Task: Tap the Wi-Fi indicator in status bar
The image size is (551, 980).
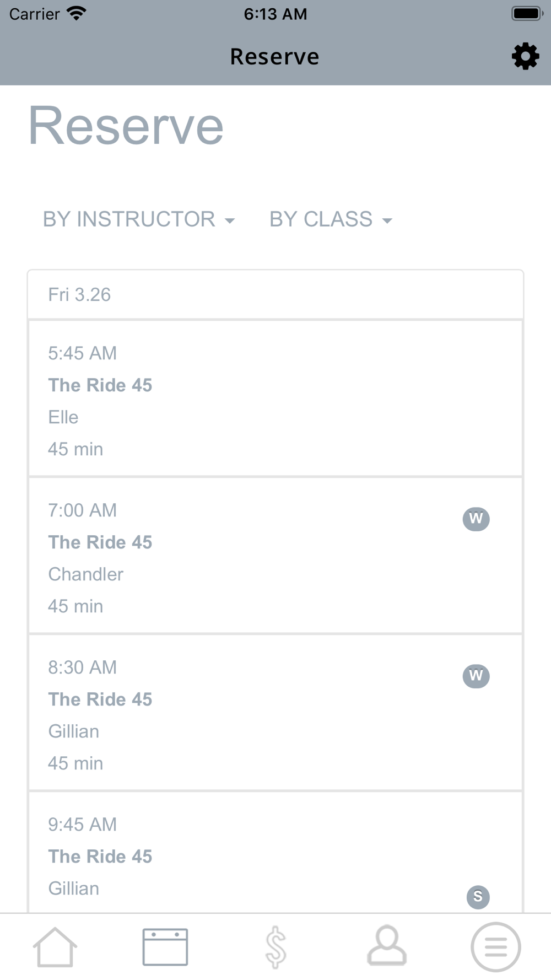Action: coord(77,13)
